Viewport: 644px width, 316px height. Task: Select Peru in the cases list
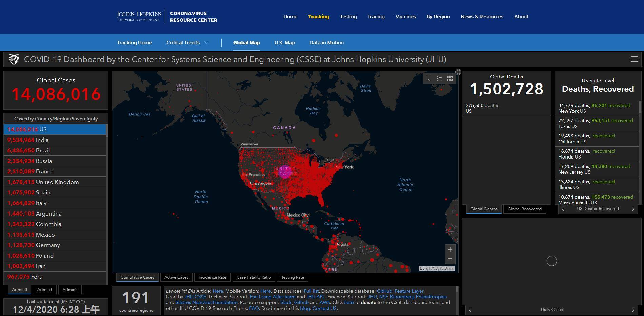[55, 277]
